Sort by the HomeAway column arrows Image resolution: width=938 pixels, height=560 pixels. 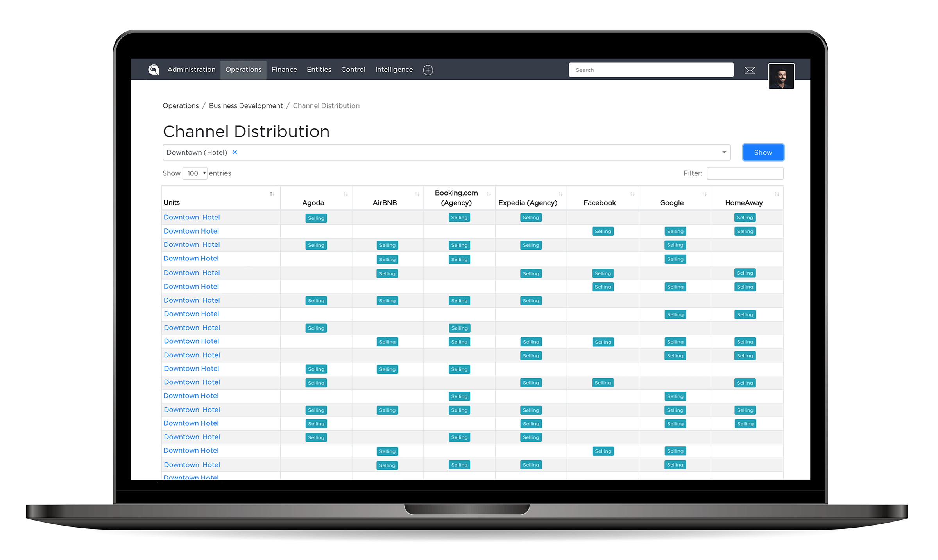click(777, 194)
